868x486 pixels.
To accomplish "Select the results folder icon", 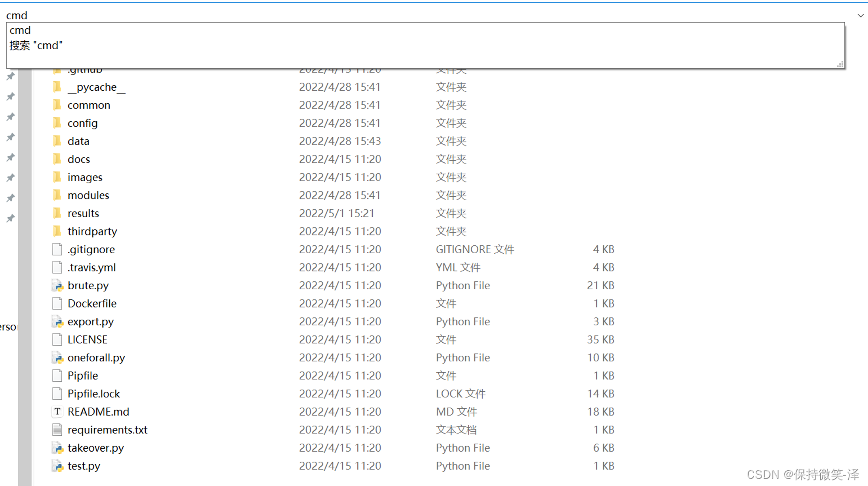I will pyautogui.click(x=57, y=213).
